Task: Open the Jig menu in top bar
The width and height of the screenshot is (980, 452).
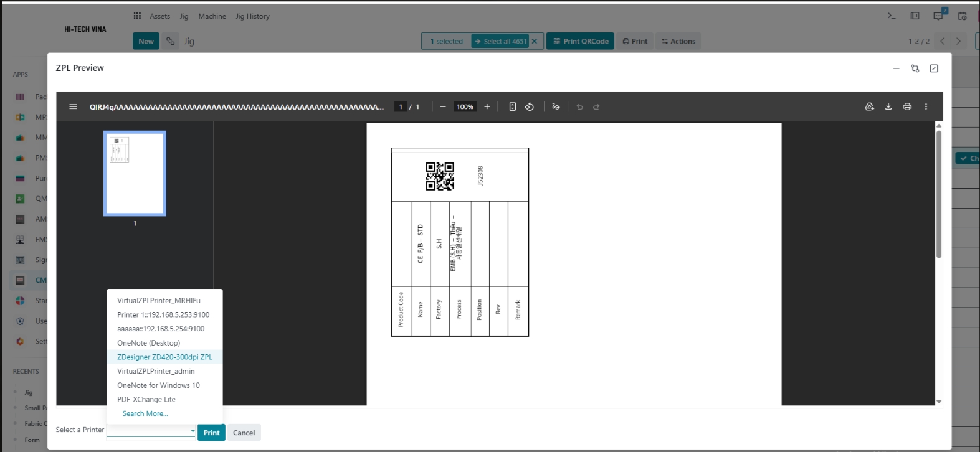Action: pos(184,16)
